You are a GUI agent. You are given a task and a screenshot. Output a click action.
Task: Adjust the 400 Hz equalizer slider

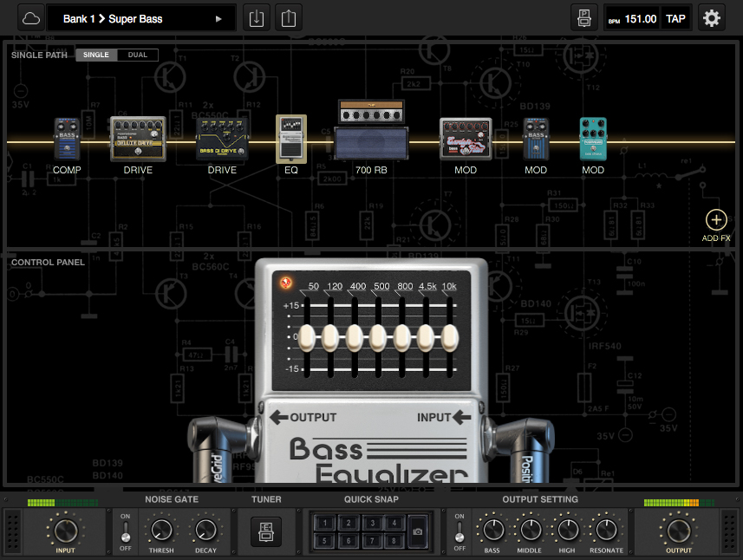pyautogui.click(x=354, y=338)
